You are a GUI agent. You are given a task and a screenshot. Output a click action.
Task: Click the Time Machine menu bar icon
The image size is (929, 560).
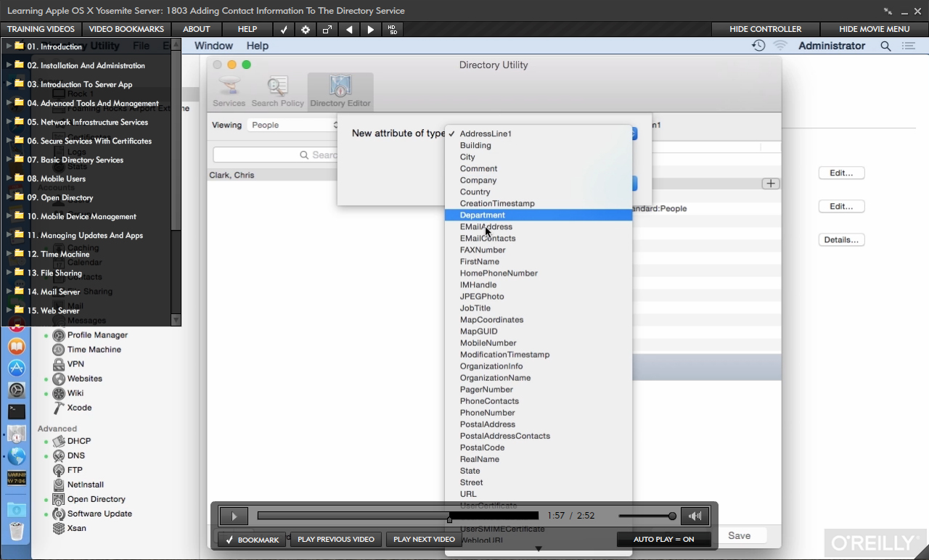click(758, 46)
